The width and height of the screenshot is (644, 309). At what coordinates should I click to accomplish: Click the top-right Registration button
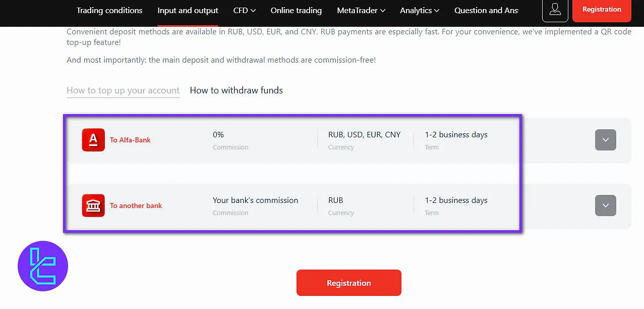click(x=602, y=10)
